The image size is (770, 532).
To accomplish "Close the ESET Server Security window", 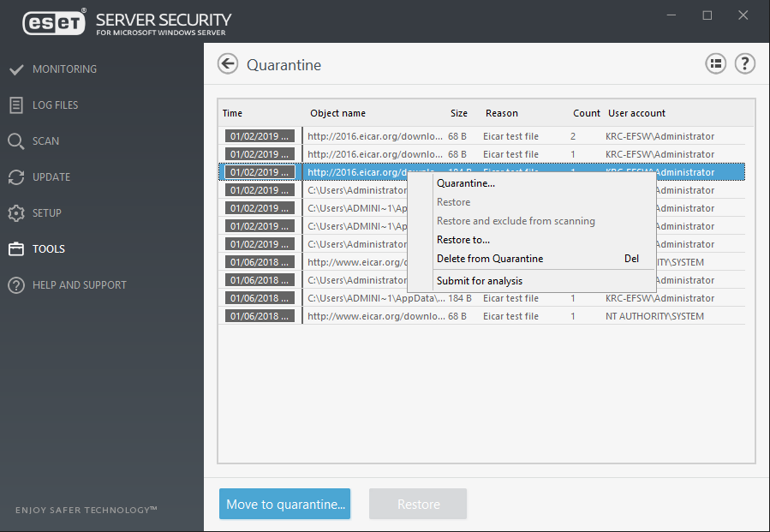I will (743, 15).
